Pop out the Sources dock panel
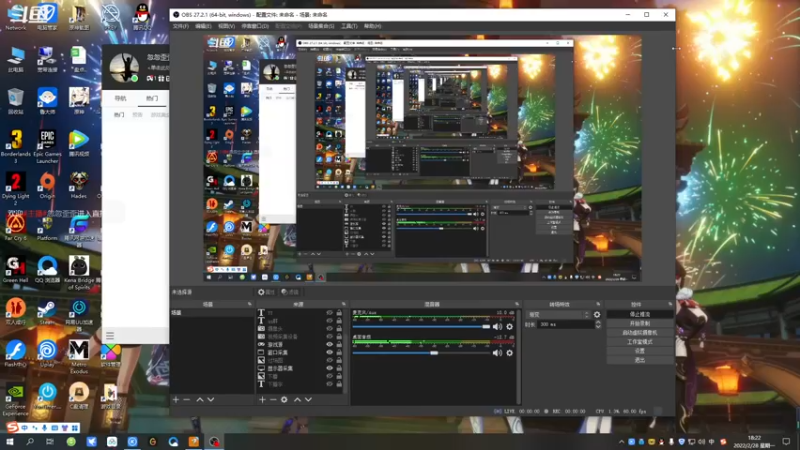800x450 pixels. [x=343, y=304]
